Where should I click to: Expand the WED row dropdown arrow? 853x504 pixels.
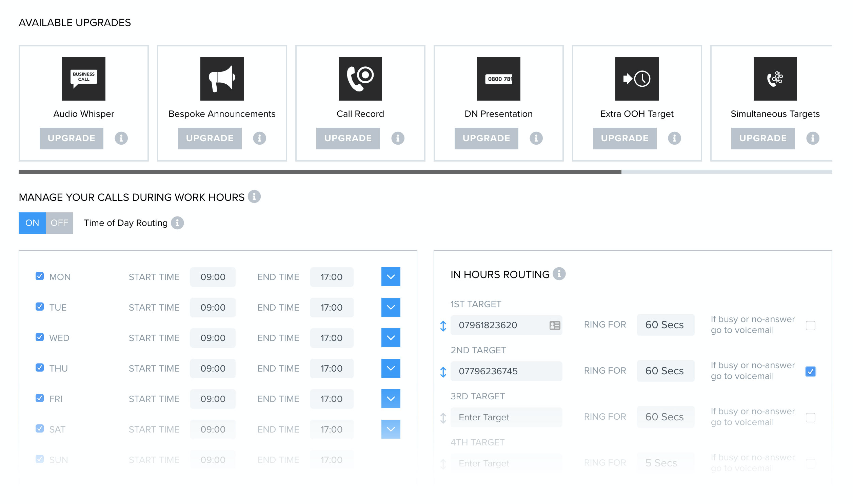391,338
